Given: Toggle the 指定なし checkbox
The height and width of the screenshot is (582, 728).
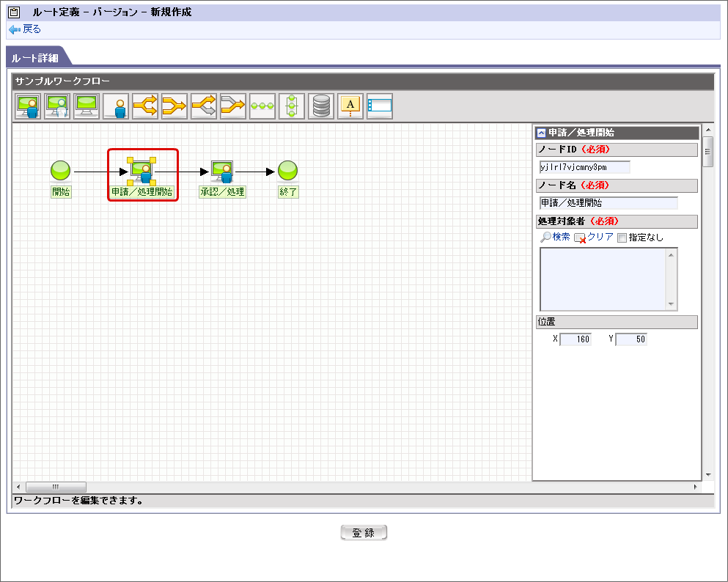Looking at the screenshot, I should pyautogui.click(x=622, y=237).
